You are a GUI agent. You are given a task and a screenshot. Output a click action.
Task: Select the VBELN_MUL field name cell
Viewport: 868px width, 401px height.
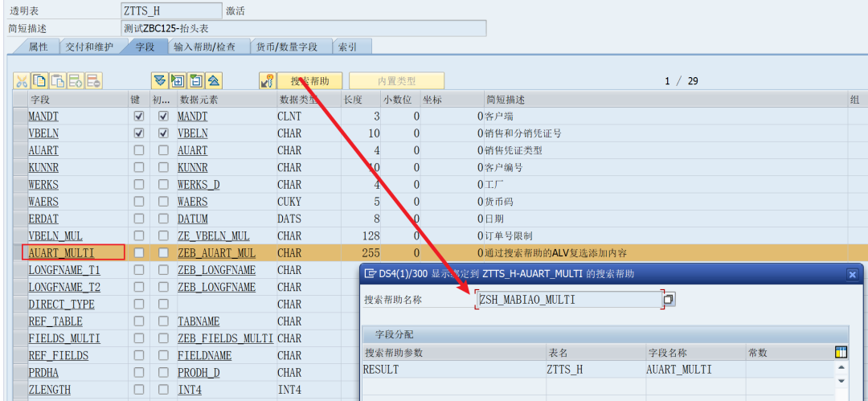[77, 236]
